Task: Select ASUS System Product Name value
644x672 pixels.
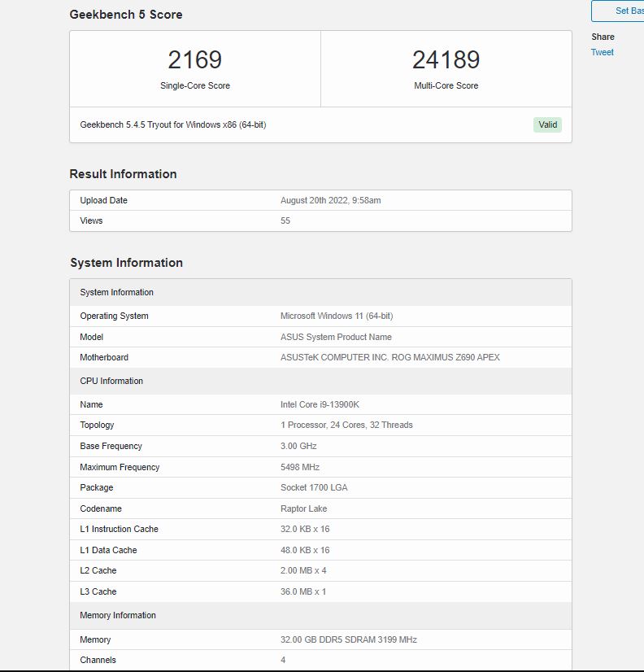Action: pyautogui.click(x=336, y=337)
